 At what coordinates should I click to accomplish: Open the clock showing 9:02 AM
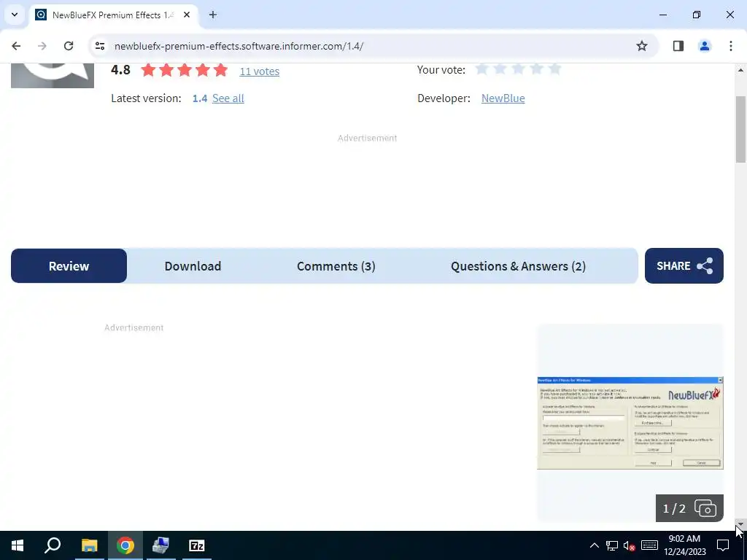(x=684, y=545)
